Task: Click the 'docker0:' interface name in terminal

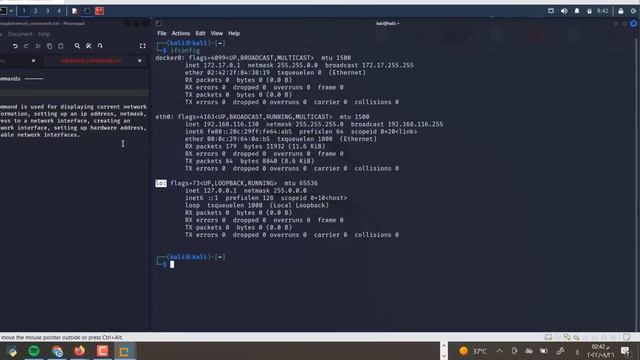Action: (x=170, y=58)
